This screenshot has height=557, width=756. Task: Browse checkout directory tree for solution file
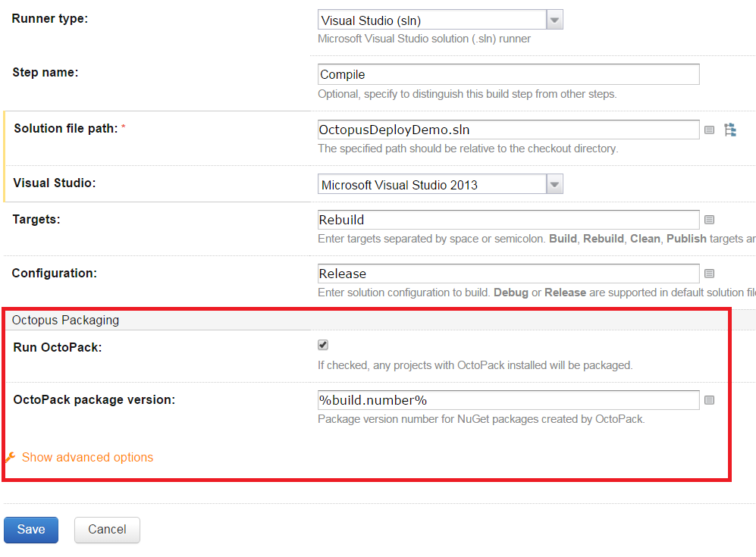point(730,130)
